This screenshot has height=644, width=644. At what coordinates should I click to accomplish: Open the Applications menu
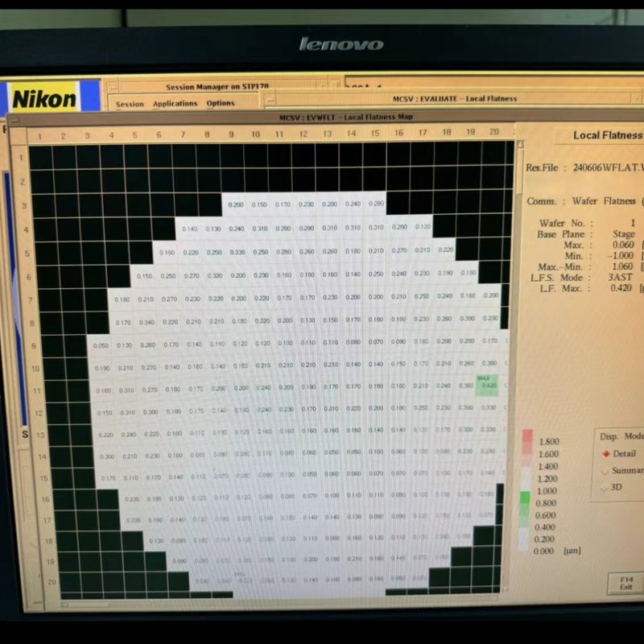[x=175, y=104]
